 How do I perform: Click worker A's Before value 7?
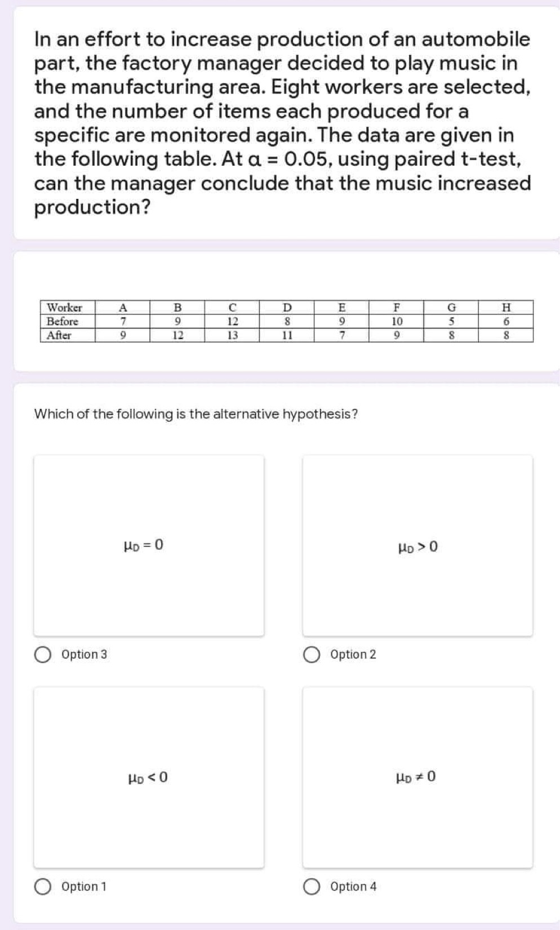tap(123, 322)
